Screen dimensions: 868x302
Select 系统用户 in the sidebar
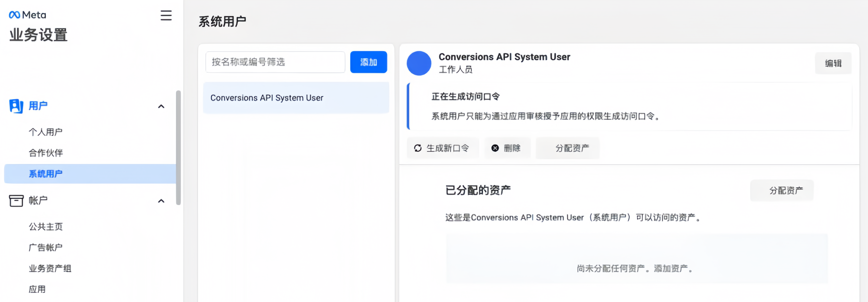click(90, 174)
